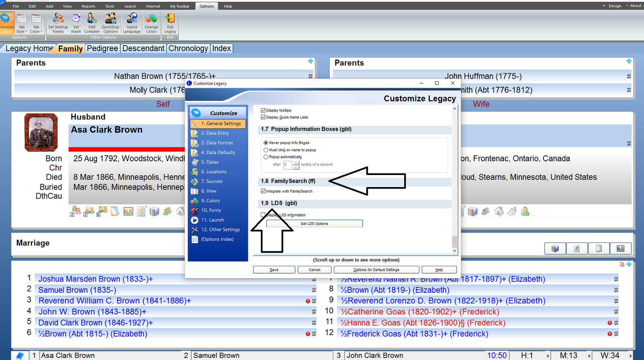The width and height of the screenshot is (644, 360).
Task: Open Tab Style dropdown
Action: click(x=22, y=23)
